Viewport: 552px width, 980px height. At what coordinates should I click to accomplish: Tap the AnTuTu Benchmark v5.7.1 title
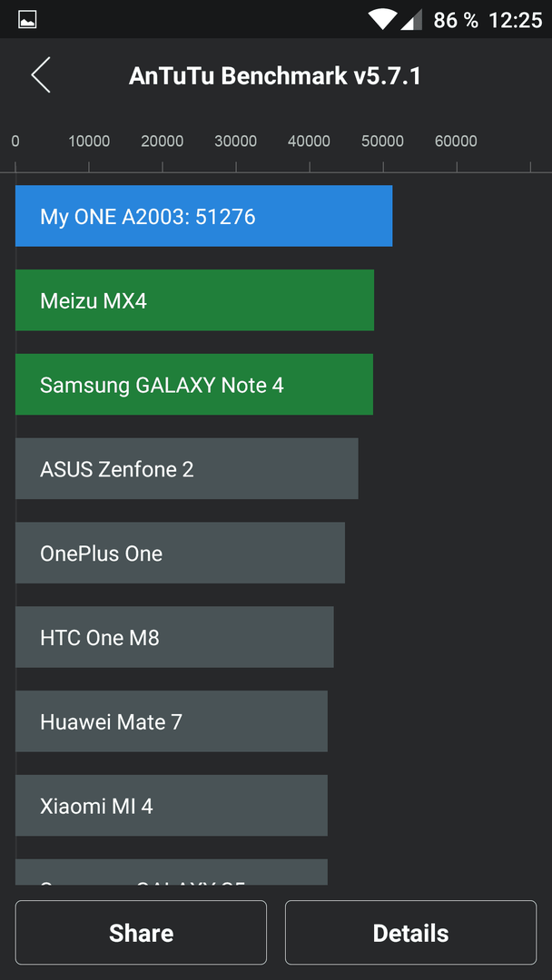click(x=275, y=76)
